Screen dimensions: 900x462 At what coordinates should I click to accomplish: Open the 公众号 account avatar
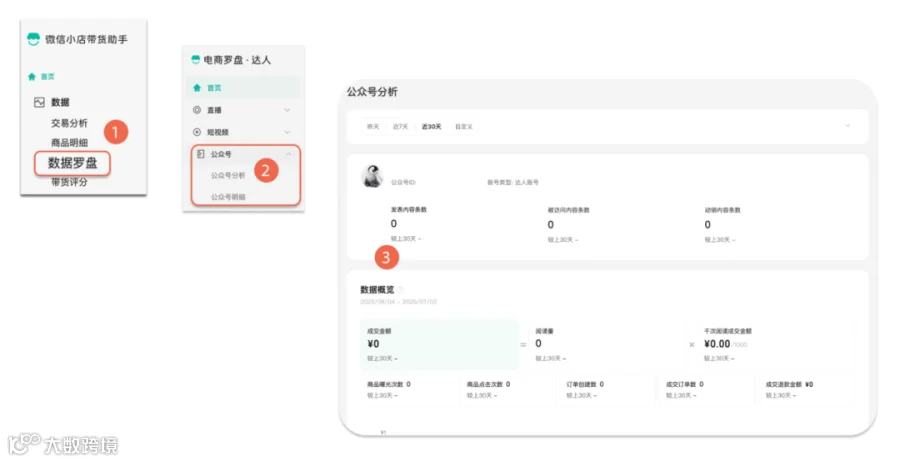[373, 176]
